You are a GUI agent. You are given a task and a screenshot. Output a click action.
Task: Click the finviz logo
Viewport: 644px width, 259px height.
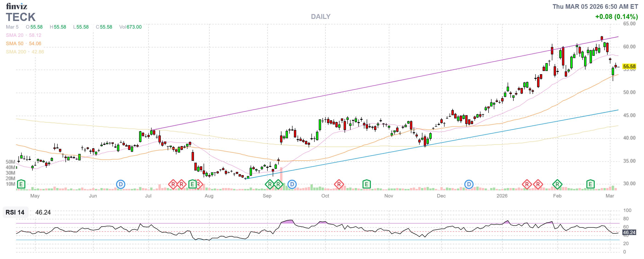click(x=17, y=6)
